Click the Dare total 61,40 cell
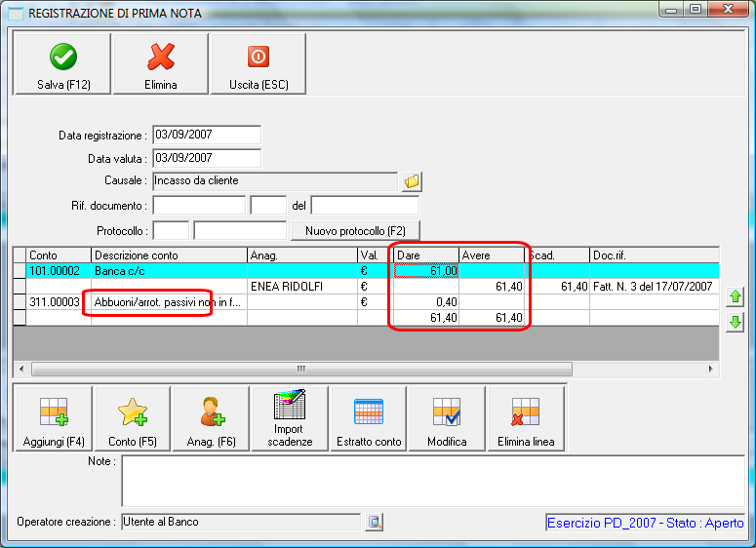The height and width of the screenshot is (548, 756). 425,318
